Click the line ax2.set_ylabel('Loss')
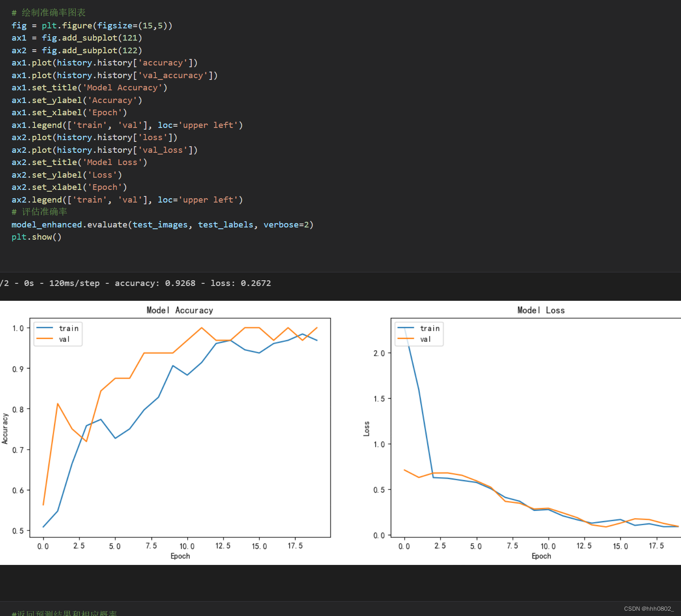The height and width of the screenshot is (616, 681). [67, 175]
